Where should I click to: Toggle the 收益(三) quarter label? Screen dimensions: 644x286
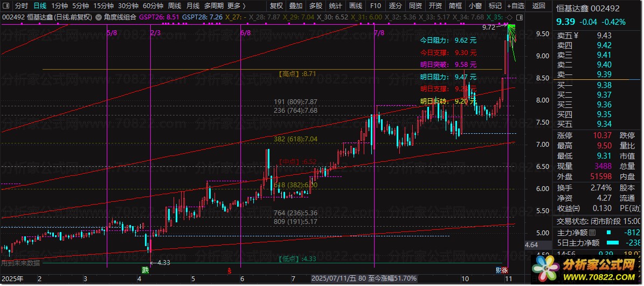[569, 209]
